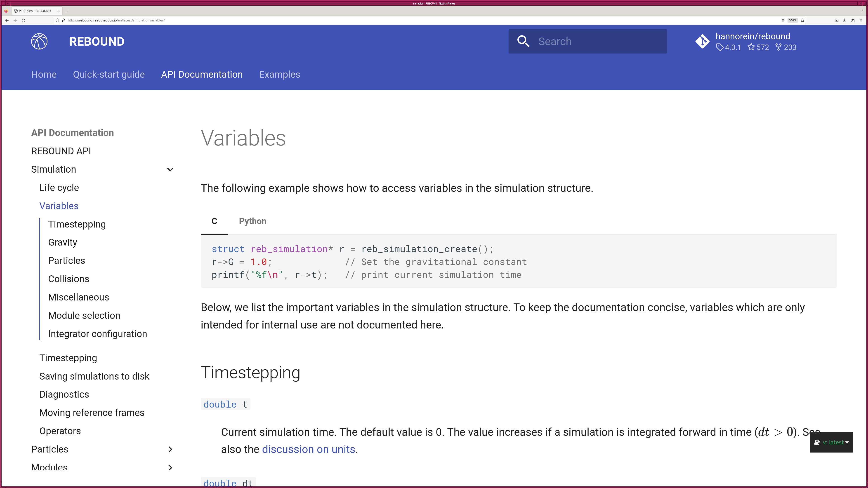Expand the Modules sidebar section
The width and height of the screenshot is (868, 488).
tap(170, 467)
